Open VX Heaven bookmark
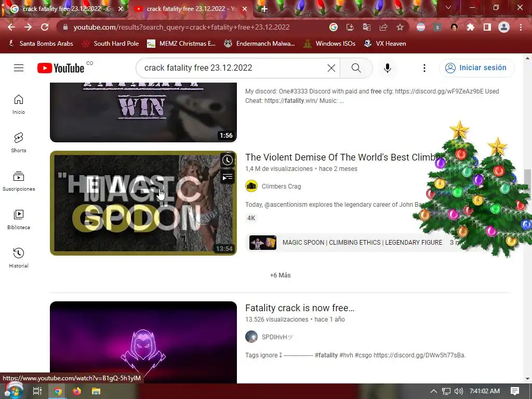The height and width of the screenshot is (399, 532). tap(385, 44)
